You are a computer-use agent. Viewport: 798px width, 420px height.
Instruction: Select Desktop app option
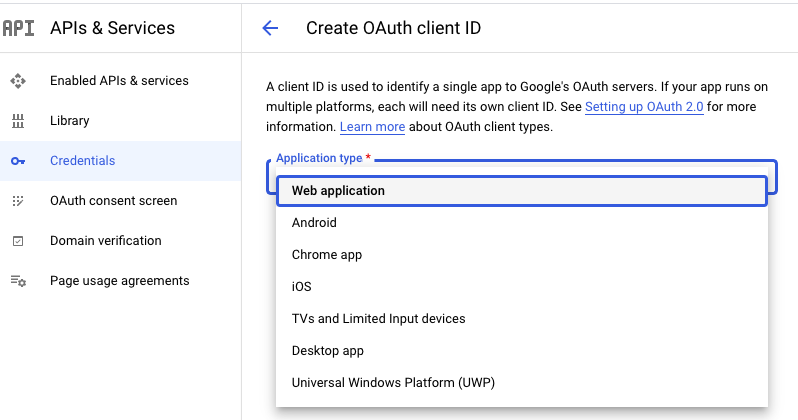click(x=328, y=351)
